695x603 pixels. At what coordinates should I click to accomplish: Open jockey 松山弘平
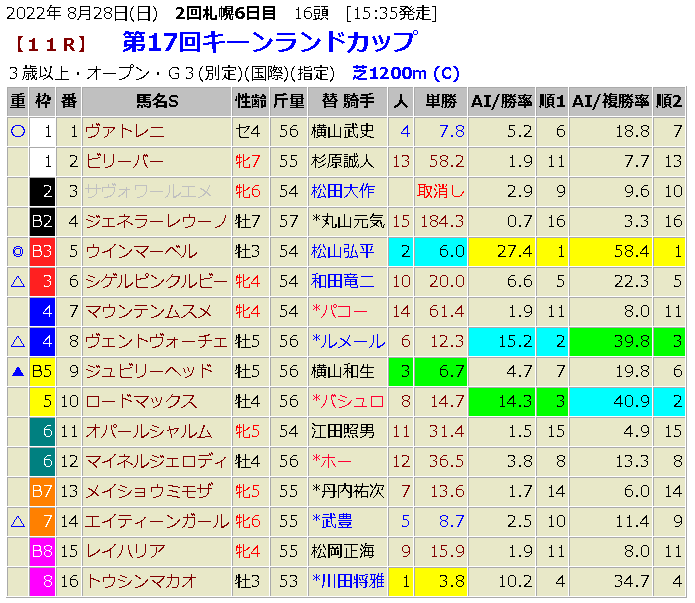(343, 251)
